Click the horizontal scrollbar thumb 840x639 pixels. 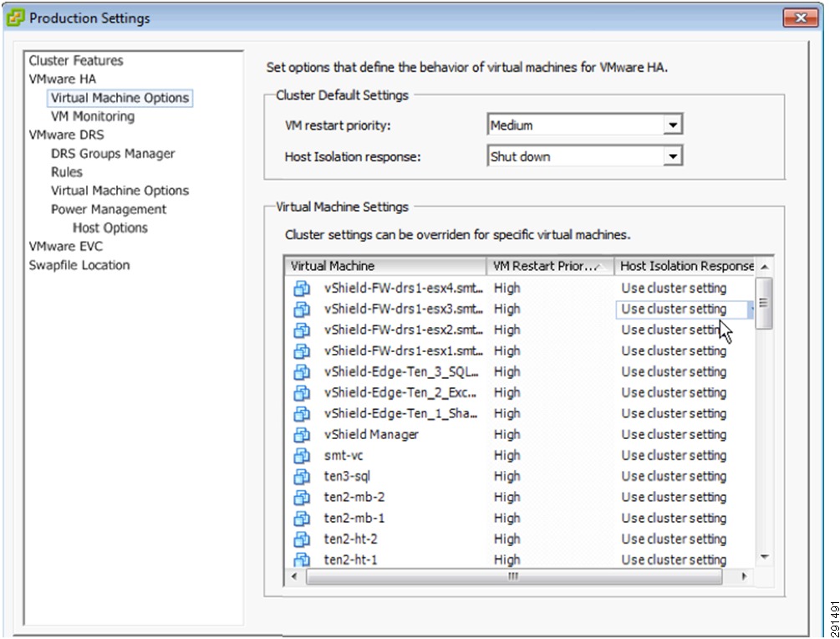pyautogui.click(x=514, y=577)
